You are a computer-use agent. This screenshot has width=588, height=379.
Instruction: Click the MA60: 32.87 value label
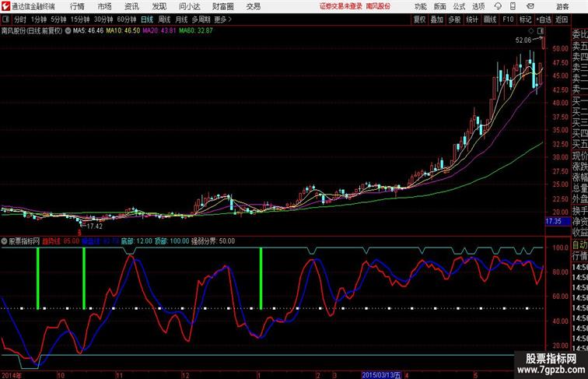(196, 31)
